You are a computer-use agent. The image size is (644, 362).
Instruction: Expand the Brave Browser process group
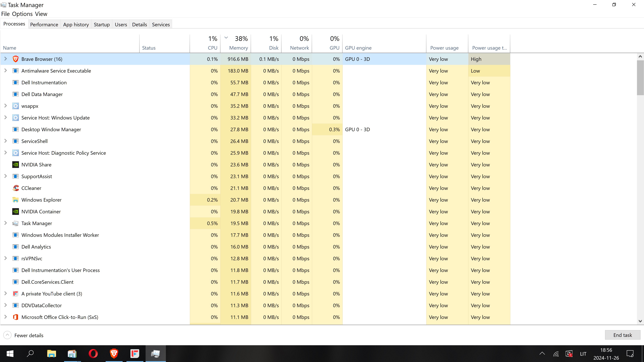coord(6,59)
